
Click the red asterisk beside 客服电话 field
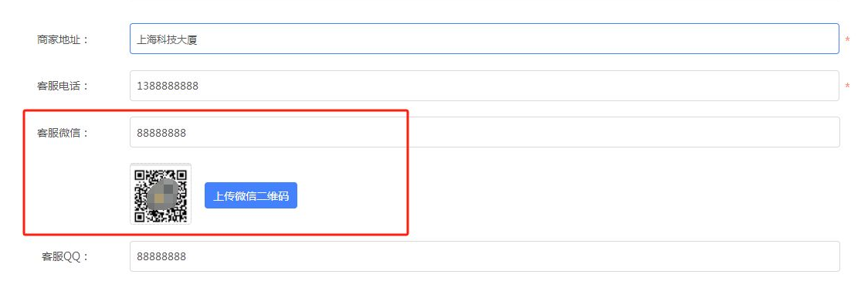click(847, 86)
